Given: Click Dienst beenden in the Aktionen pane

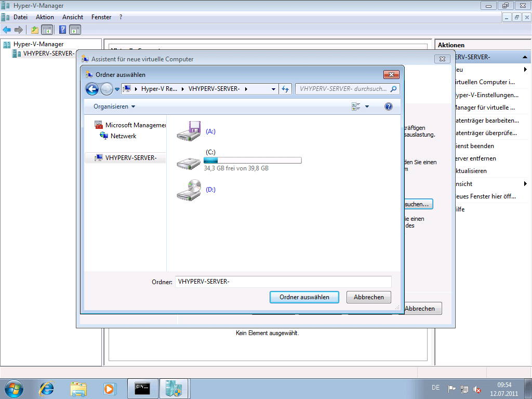Looking at the screenshot, I should tap(474, 146).
